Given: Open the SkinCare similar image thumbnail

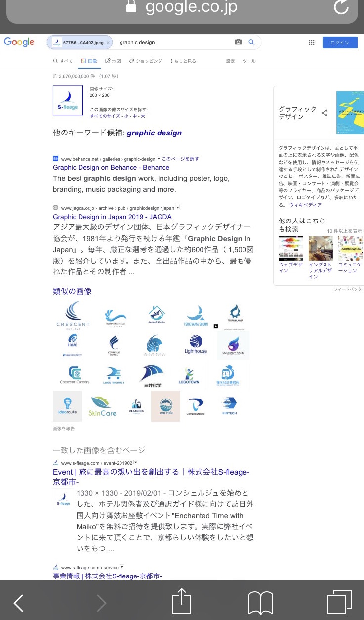Looking at the screenshot, I should click(102, 406).
